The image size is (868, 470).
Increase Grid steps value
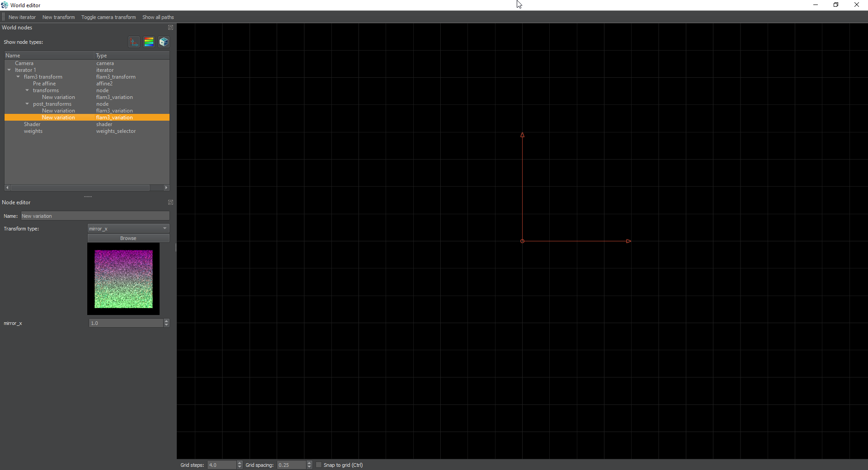pyautogui.click(x=240, y=463)
